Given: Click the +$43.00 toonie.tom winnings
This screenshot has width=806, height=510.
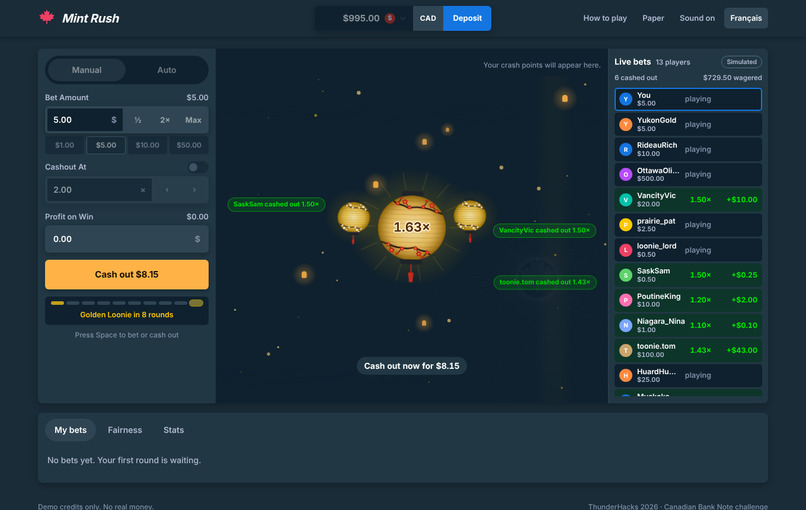Looking at the screenshot, I should [742, 350].
